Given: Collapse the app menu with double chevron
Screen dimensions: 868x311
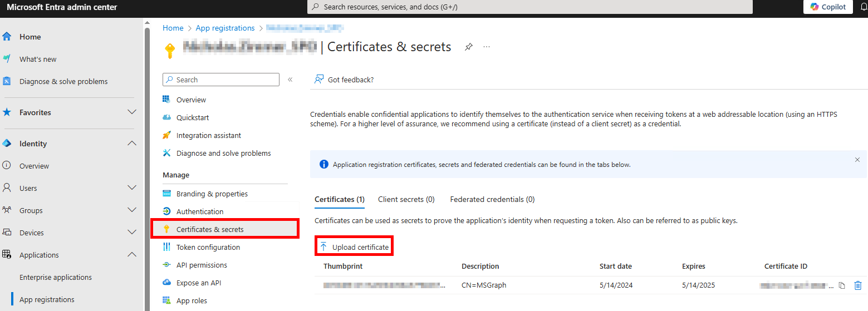Looking at the screenshot, I should pos(290,80).
